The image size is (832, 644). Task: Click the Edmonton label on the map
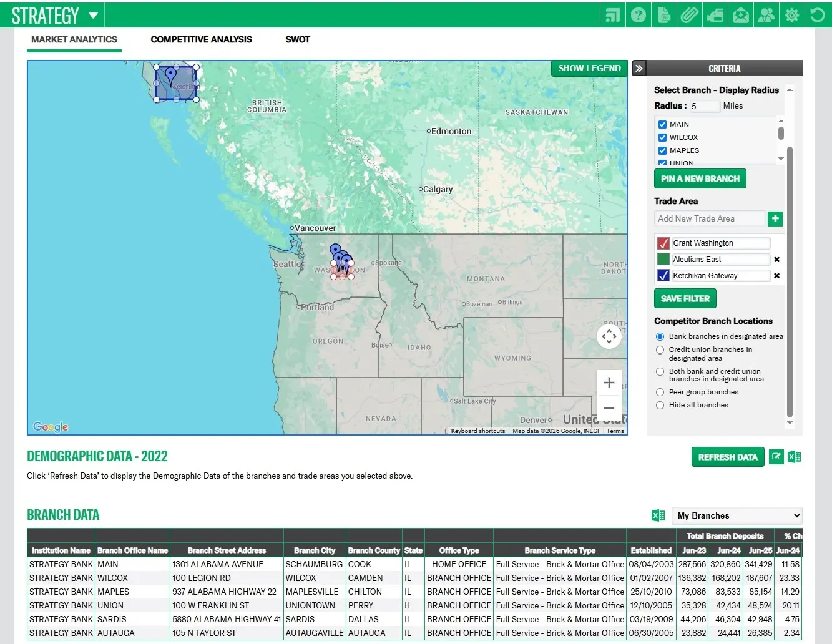(x=451, y=131)
